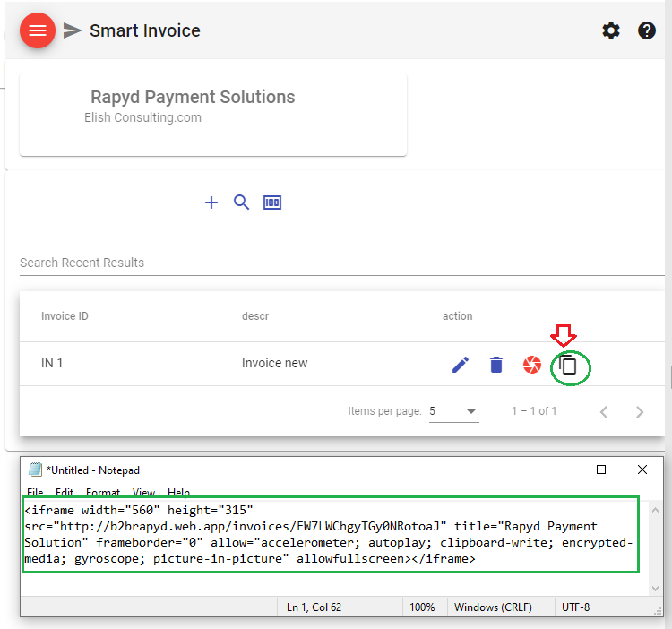Click the red camera shutter icon for IN 1
Screen dimensions: 672x629
[x=532, y=365]
